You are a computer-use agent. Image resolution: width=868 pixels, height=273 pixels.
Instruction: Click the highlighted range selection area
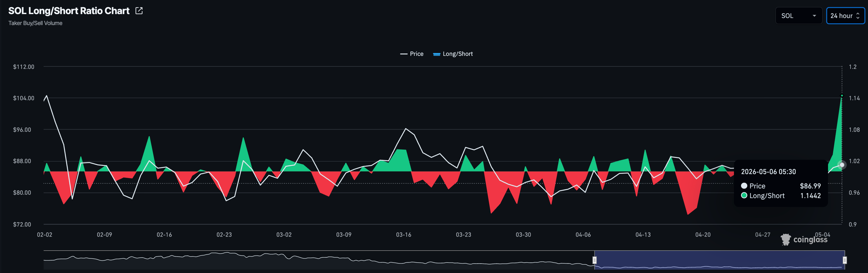point(719,260)
